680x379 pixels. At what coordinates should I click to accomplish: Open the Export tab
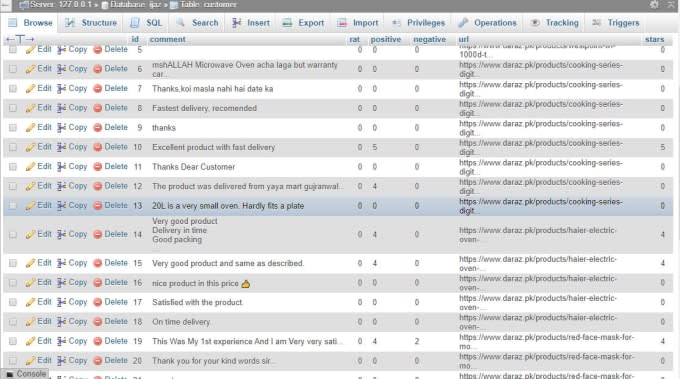(303, 23)
